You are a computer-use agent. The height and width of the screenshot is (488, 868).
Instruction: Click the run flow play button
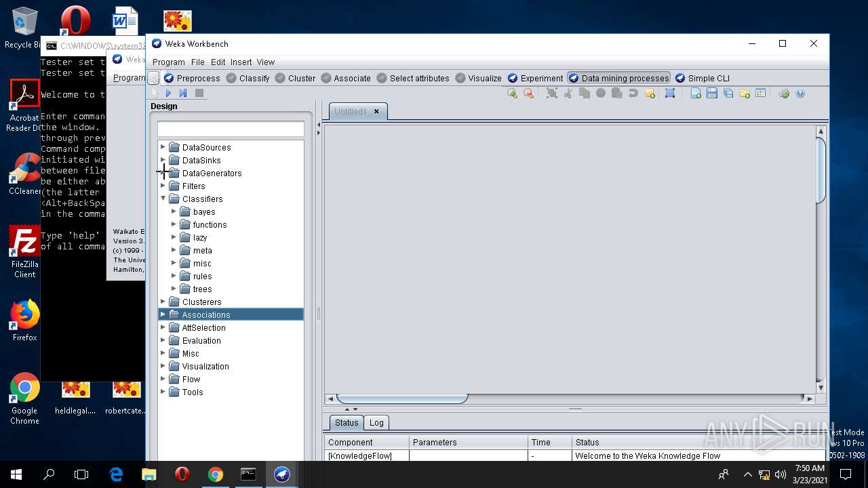tap(168, 94)
